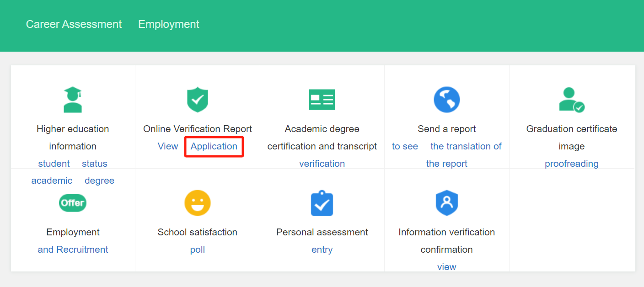The image size is (644, 287).
Task: Click the person-checkmark icon for Graduation certificate image
Action: (x=571, y=100)
